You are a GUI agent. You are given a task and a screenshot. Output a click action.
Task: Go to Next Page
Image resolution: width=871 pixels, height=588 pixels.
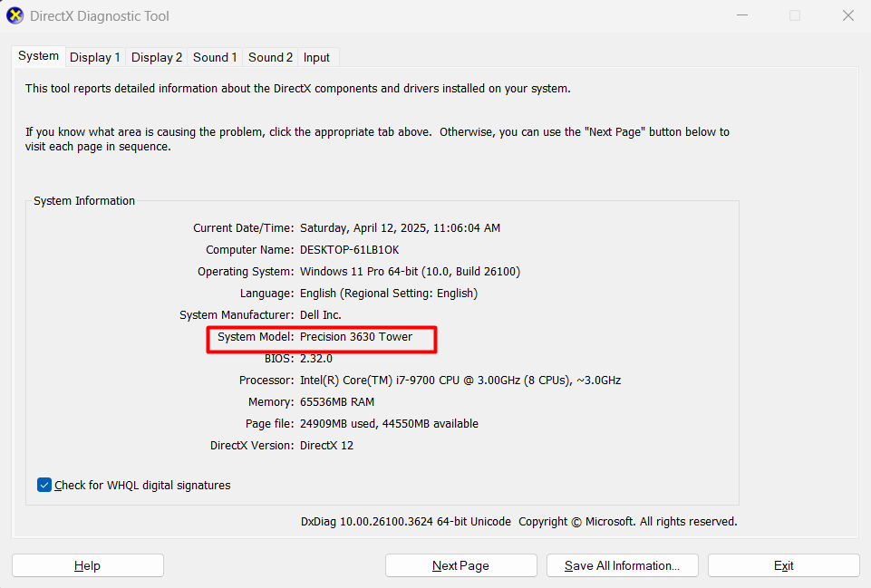point(461,565)
